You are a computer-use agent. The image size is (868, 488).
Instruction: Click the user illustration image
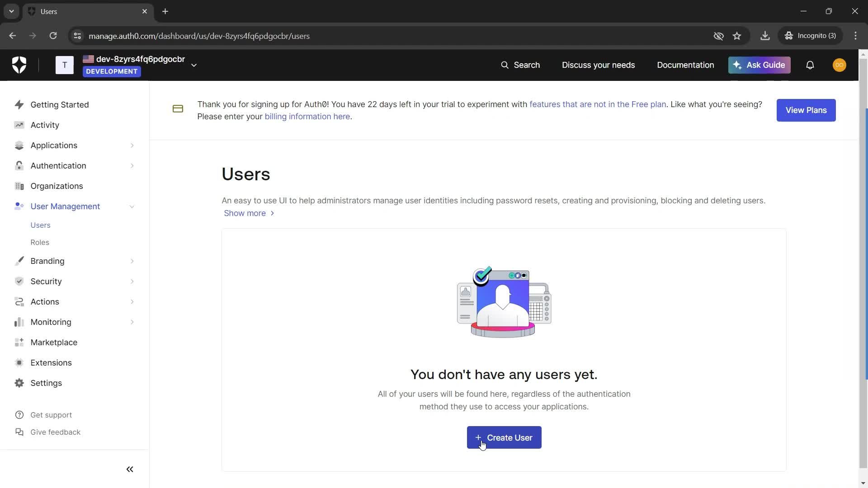(x=504, y=302)
